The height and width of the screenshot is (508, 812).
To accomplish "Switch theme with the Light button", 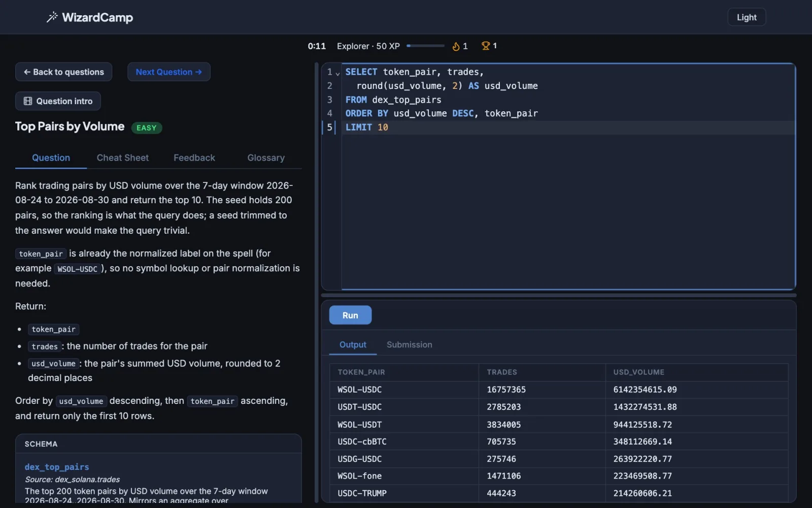I will click(x=747, y=17).
